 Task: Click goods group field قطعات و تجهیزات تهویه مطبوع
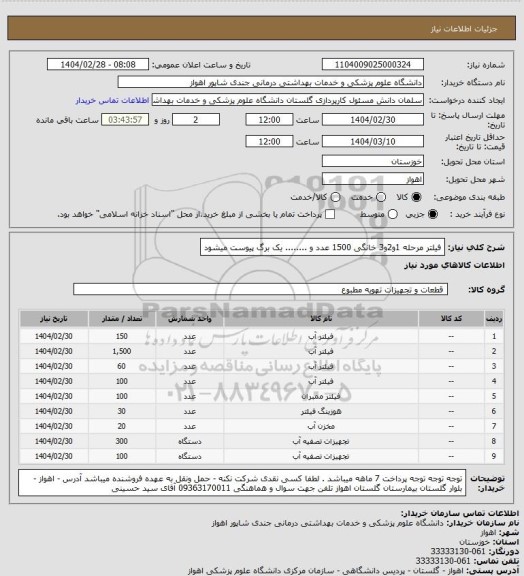point(261,289)
